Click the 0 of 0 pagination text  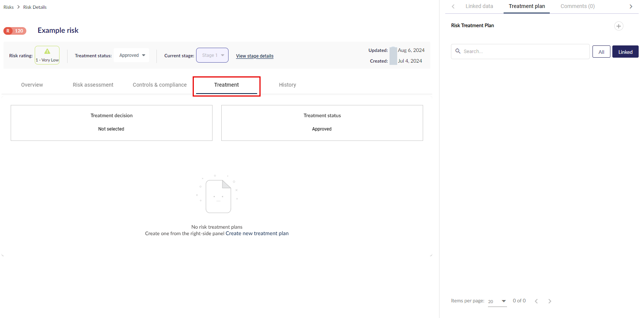519,301
